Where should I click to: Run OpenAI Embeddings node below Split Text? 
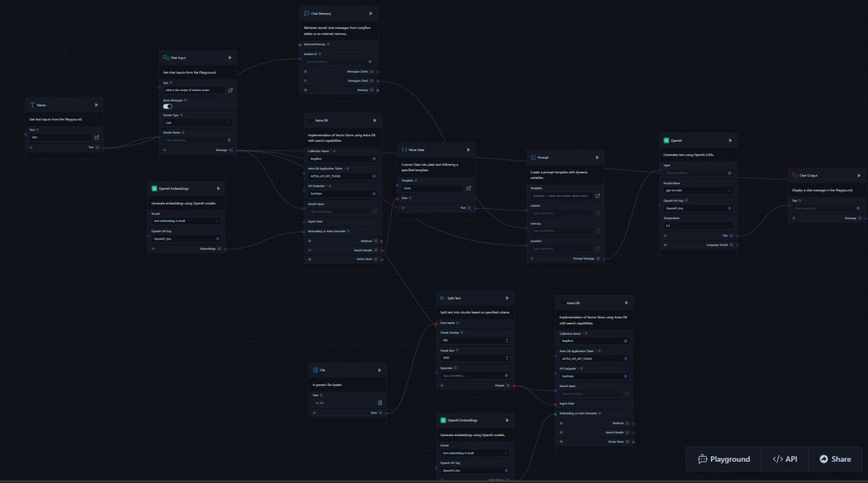point(507,420)
